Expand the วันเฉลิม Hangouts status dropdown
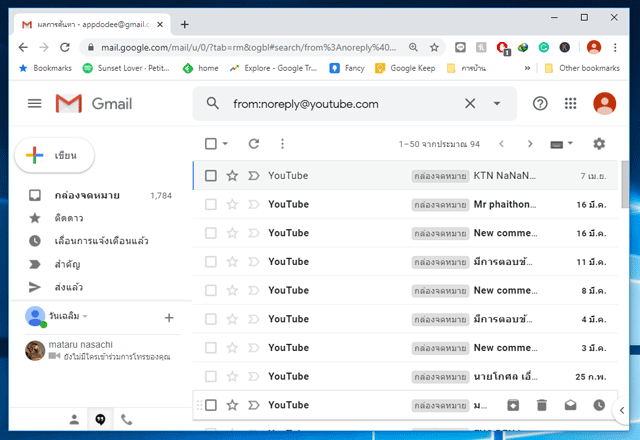This screenshot has width=640, height=440. [x=85, y=316]
